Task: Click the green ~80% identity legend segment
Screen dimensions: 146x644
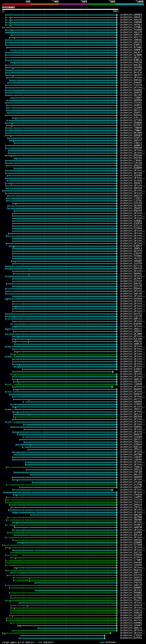Action: (101, 4)
